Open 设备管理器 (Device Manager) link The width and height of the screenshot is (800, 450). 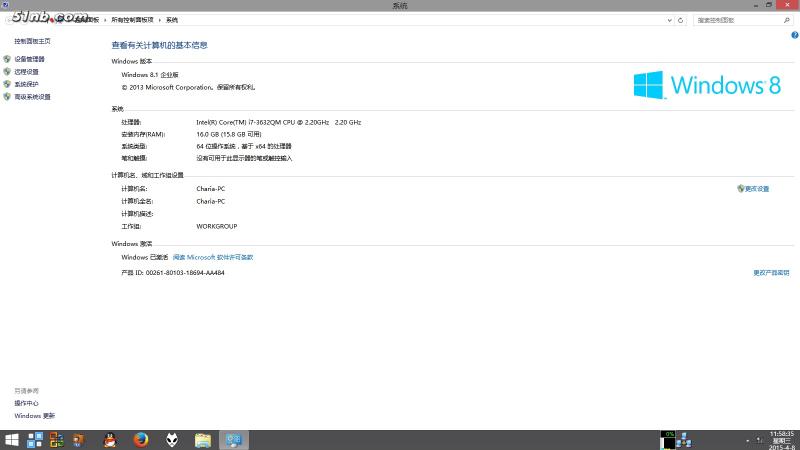(29, 59)
